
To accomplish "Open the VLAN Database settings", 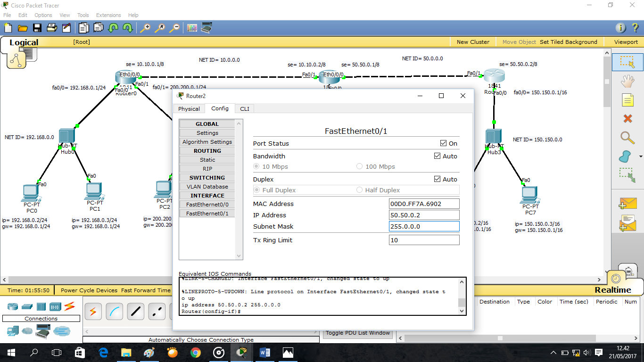I will point(207,187).
